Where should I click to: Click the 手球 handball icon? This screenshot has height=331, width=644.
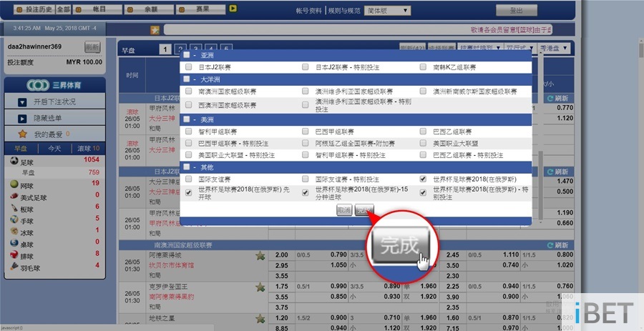tap(14, 220)
